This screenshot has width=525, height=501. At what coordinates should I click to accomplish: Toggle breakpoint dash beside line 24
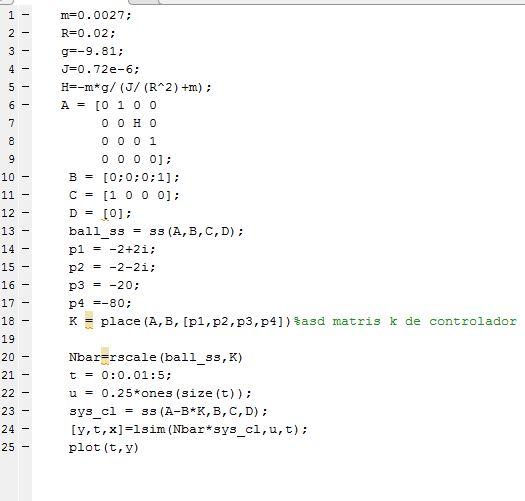[x=25, y=429]
